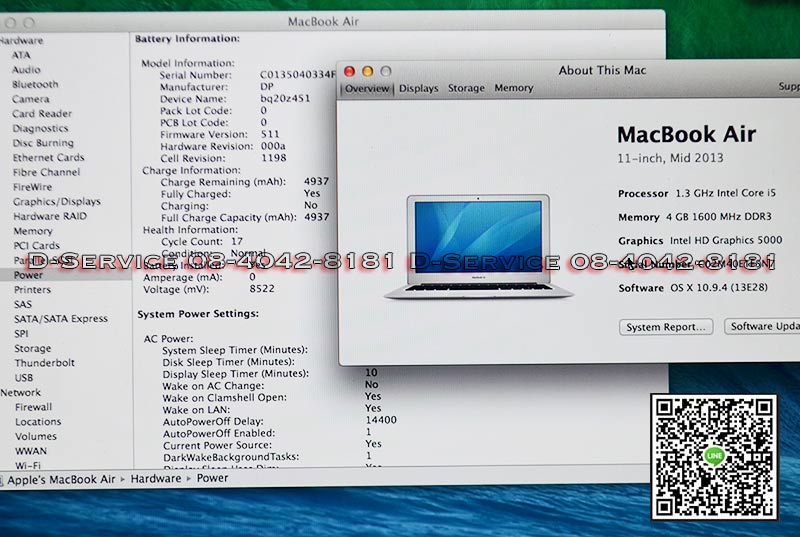The height and width of the screenshot is (537, 800).
Task: Click the System Power Settings heading
Action: click(x=198, y=314)
